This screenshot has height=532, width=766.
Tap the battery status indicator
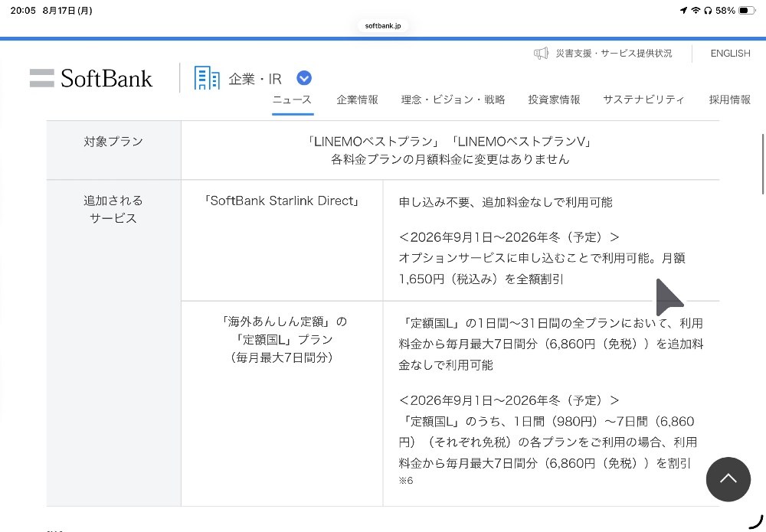click(x=746, y=10)
